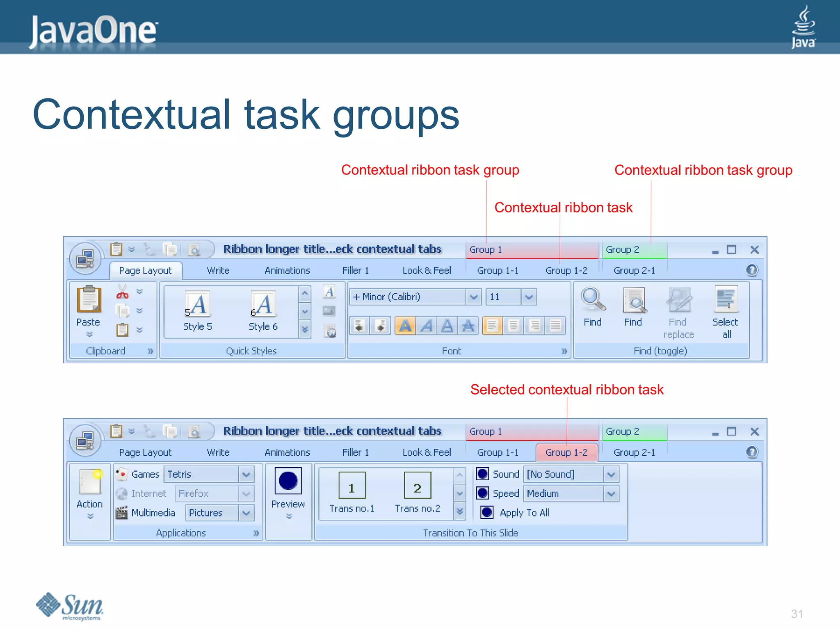
Task: Toggle right text alignment button
Action: pyautogui.click(x=534, y=326)
